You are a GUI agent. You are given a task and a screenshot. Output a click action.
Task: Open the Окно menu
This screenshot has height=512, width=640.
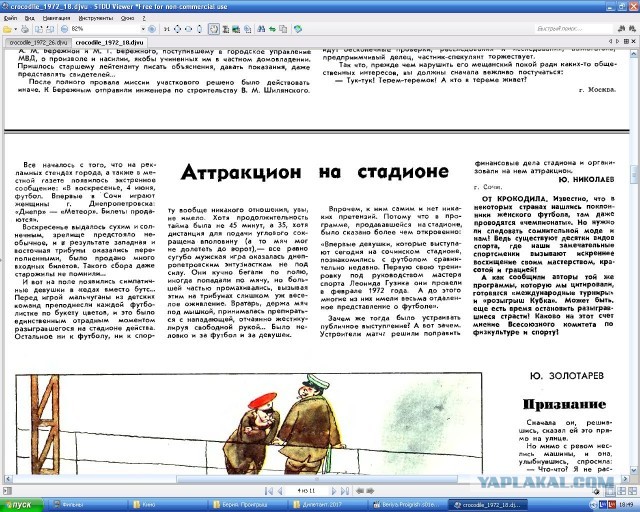click(128, 18)
